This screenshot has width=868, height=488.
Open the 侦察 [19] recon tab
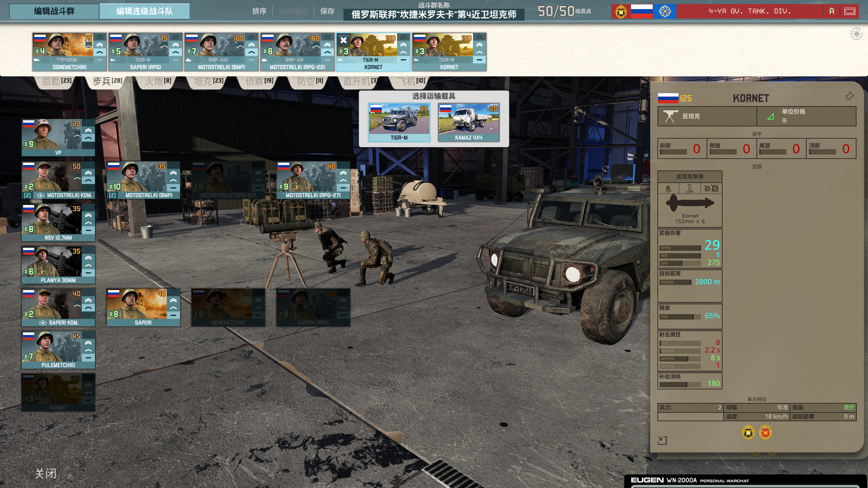[259, 81]
